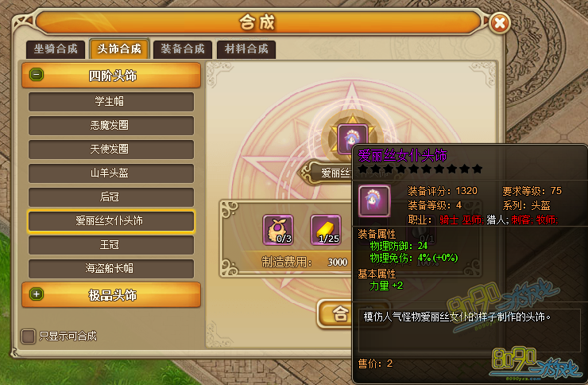Collapse the 四阶头饰 category with minus icon
588x385 pixels.
point(37,75)
